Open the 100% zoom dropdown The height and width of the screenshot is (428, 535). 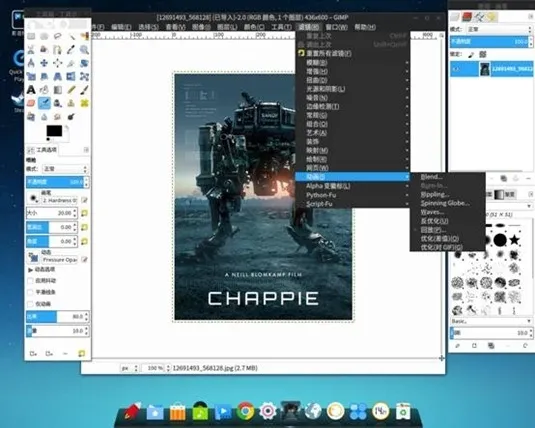tap(156, 368)
